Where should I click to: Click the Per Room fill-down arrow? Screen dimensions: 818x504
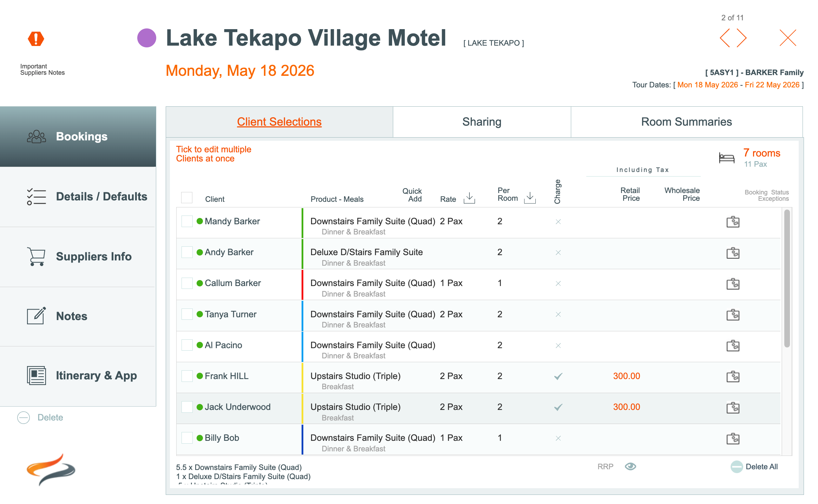[530, 198]
